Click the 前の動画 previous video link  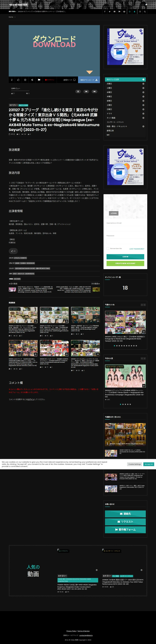[x=13, y=284]
